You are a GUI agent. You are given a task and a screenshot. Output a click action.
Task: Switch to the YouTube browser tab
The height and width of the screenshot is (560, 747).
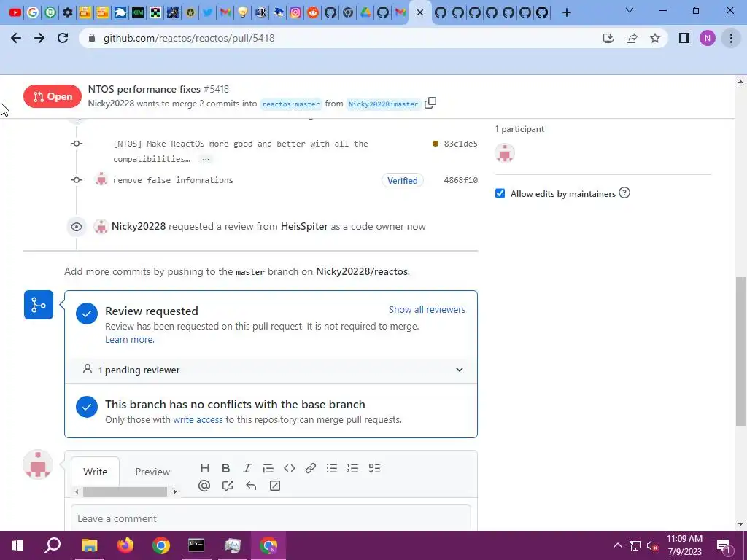(x=15, y=12)
